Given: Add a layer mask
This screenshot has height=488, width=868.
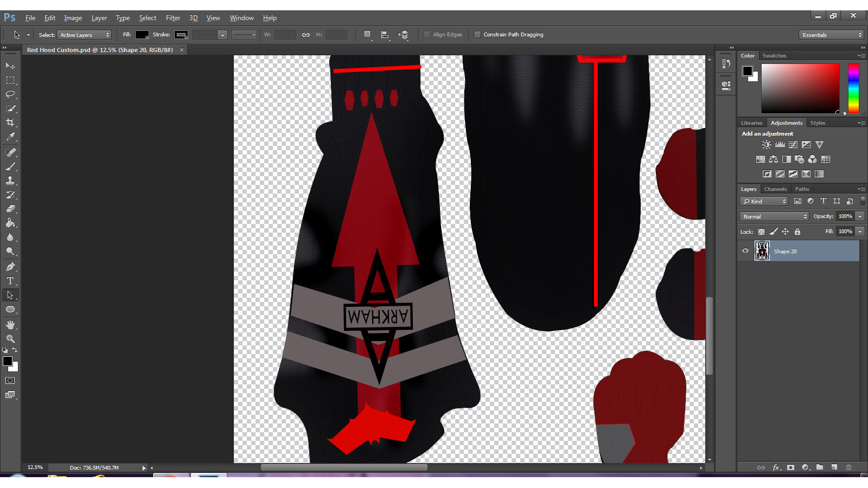Looking at the screenshot, I should [790, 467].
